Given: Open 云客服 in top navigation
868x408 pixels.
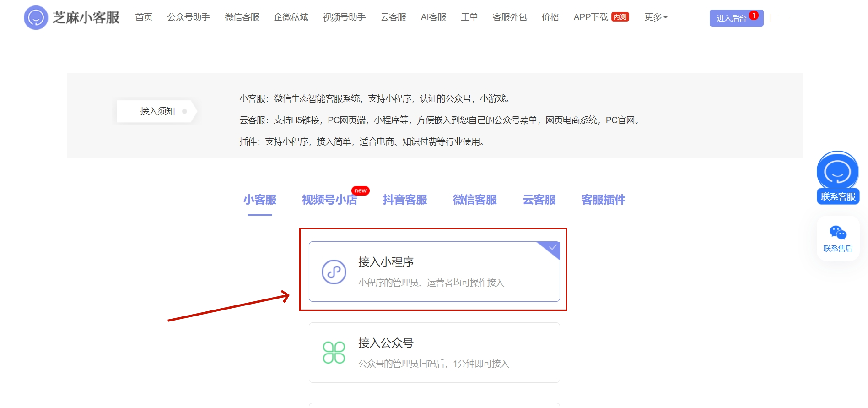Looking at the screenshot, I should tap(394, 17).
